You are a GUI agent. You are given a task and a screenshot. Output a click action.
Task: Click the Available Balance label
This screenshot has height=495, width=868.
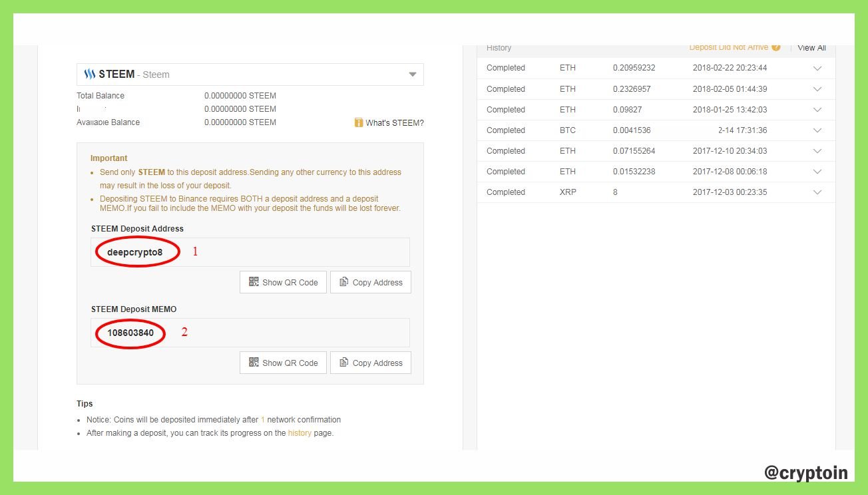(x=108, y=122)
